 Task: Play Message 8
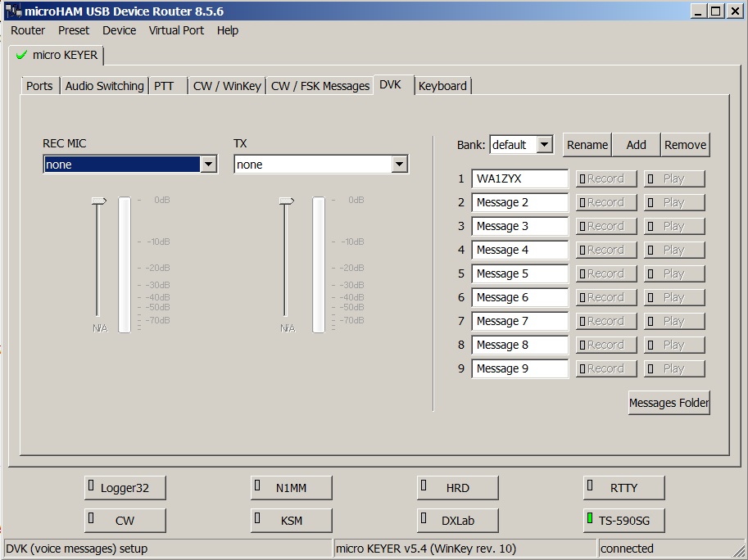[674, 345]
